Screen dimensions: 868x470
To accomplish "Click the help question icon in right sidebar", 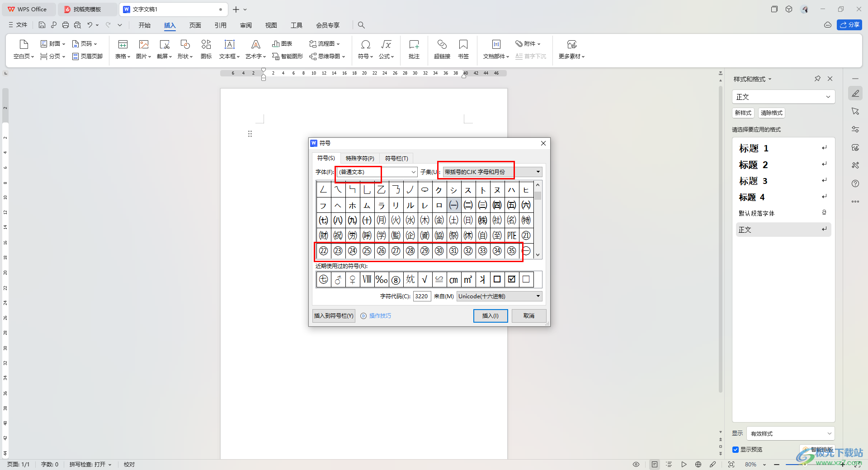I will (855, 183).
